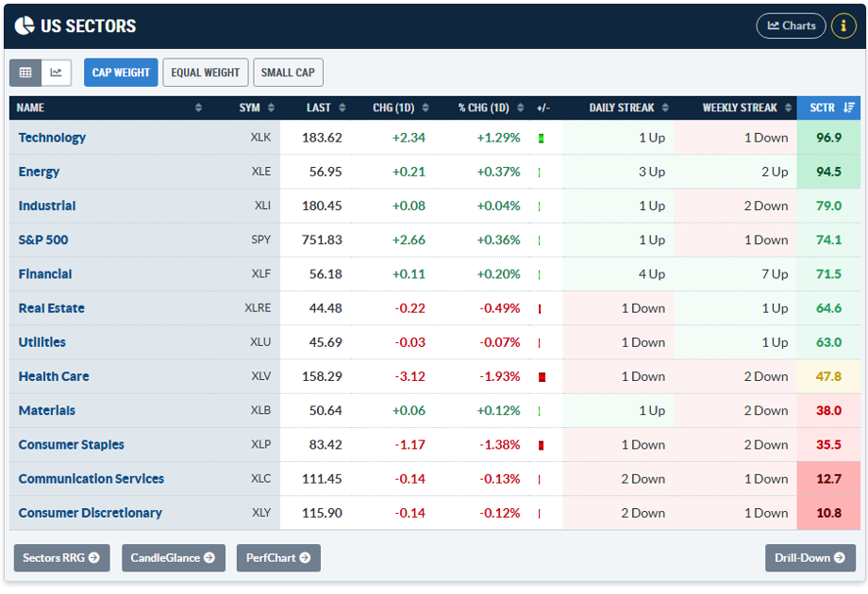Sort by SYM column arrows
Viewport: 868px width, 594px height.
[271, 107]
